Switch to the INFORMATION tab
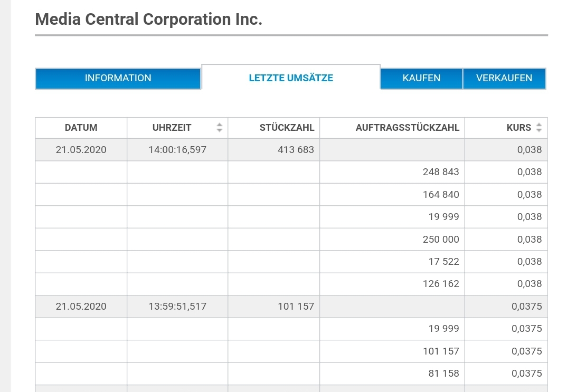Image resolution: width=567 pixels, height=392 pixels. [x=118, y=78]
